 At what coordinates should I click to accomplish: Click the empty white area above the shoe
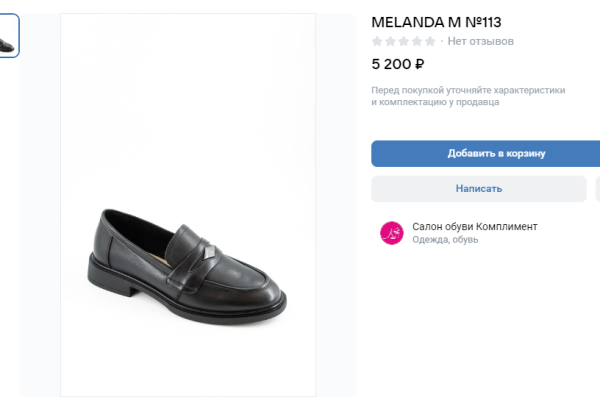coord(188,100)
